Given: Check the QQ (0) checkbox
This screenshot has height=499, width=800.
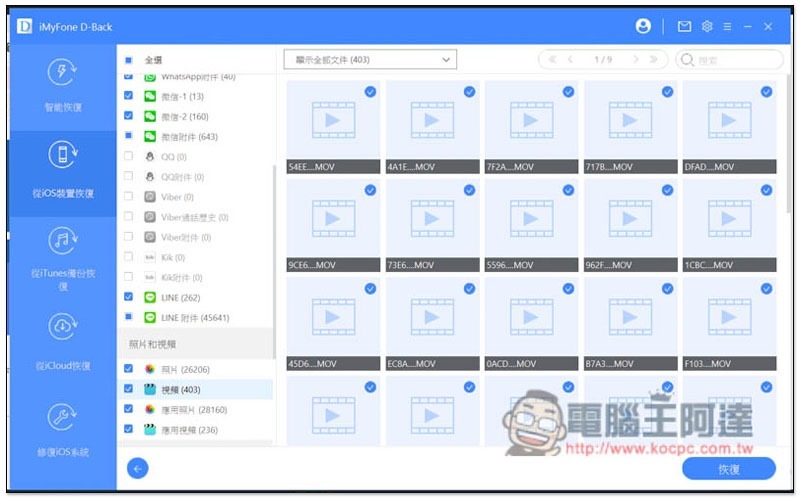Looking at the screenshot, I should [129, 156].
